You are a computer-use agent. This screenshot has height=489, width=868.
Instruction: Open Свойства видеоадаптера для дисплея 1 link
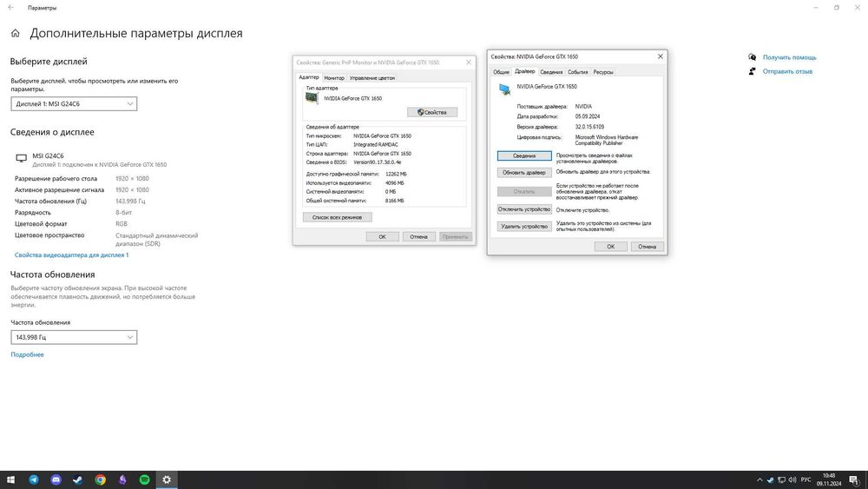click(x=71, y=255)
